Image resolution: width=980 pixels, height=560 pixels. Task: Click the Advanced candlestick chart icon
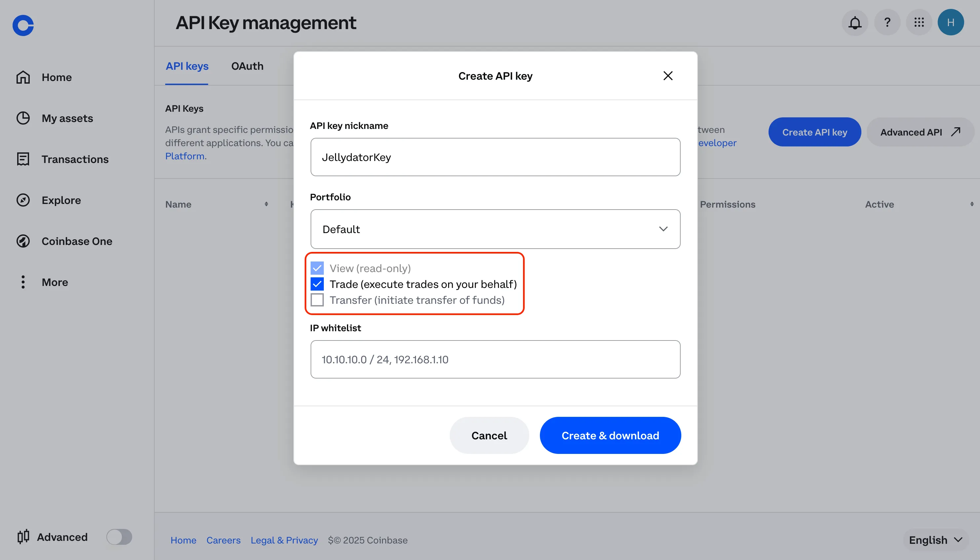tap(23, 536)
